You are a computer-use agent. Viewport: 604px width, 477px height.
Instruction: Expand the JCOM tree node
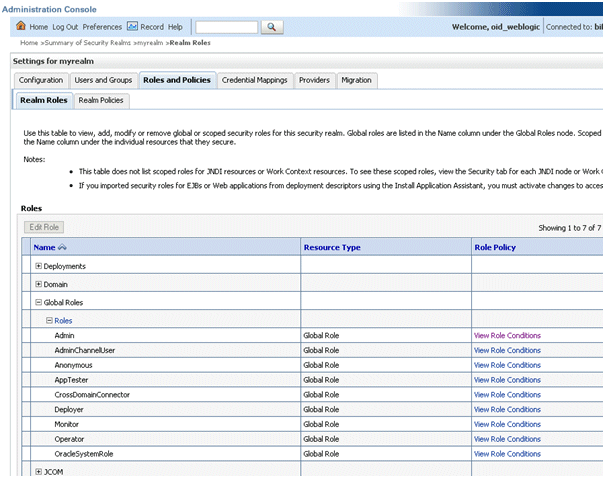(39, 471)
